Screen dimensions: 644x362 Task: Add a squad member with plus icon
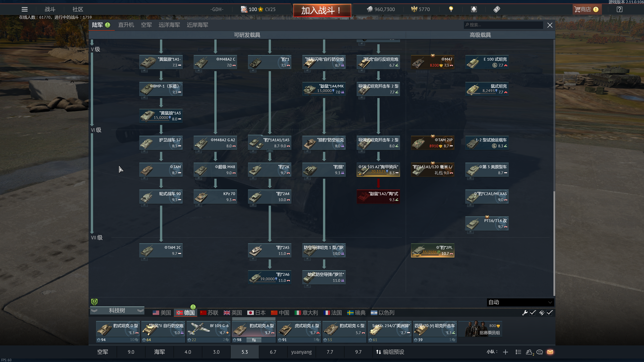click(x=505, y=352)
